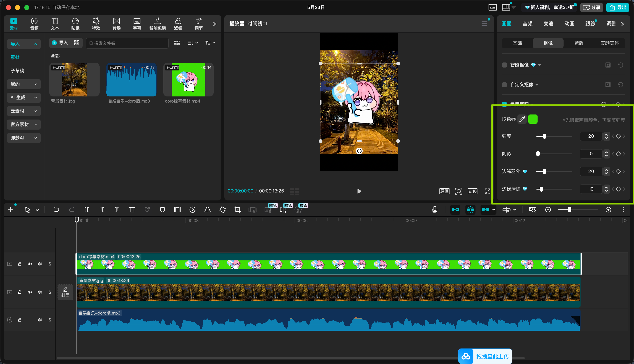The image size is (634, 364).
Task: Select the eyedropper color picker tool
Action: 522,119
